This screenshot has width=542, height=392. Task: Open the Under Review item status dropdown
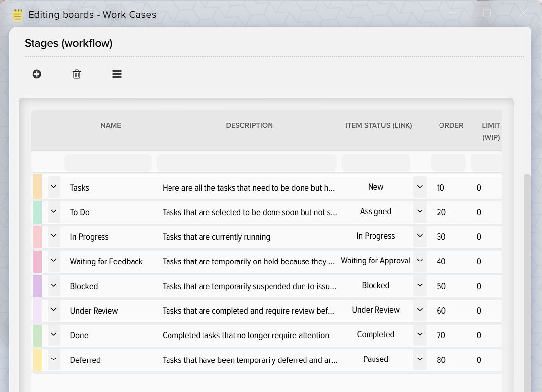420,310
